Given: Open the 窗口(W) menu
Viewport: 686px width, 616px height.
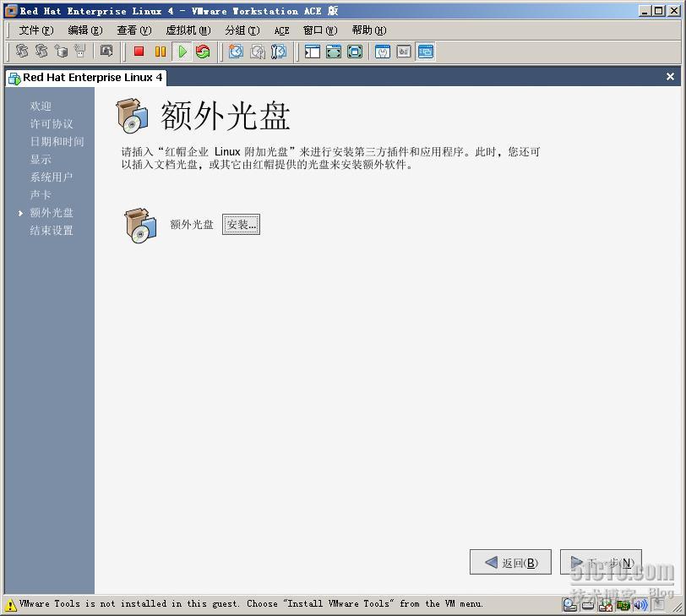Looking at the screenshot, I should [320, 30].
